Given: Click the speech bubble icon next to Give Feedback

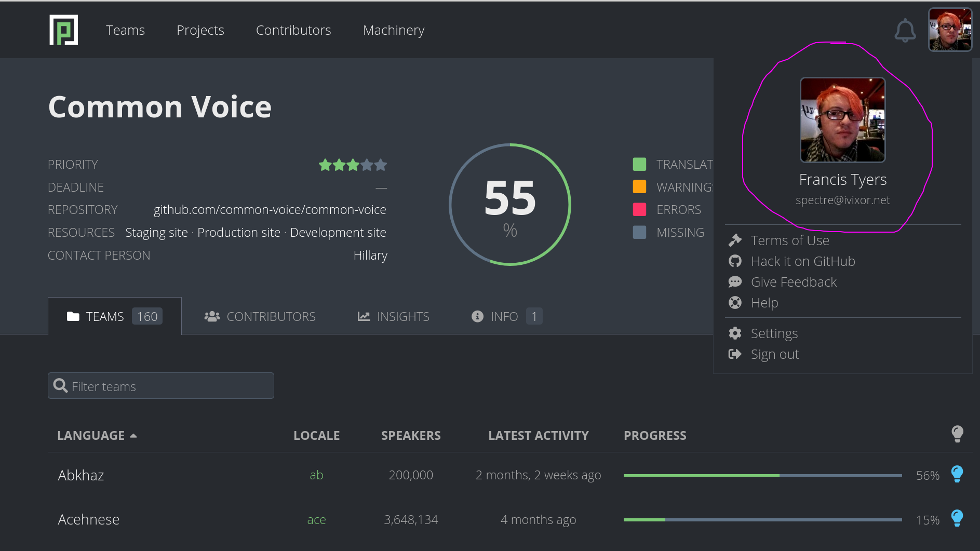Looking at the screenshot, I should pos(735,281).
